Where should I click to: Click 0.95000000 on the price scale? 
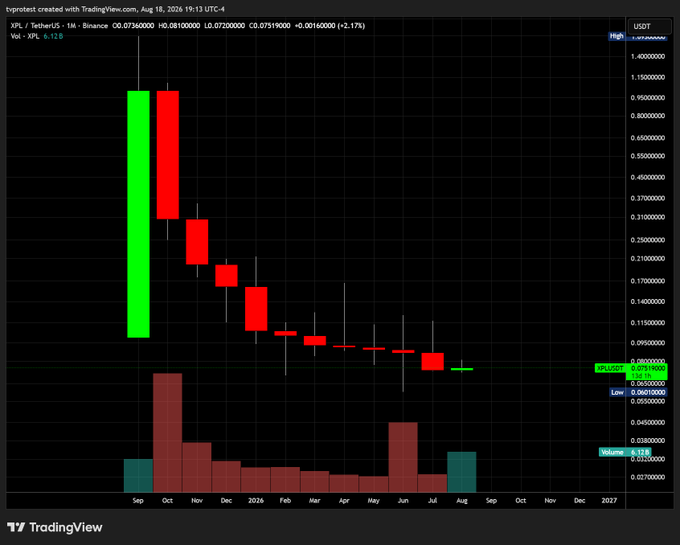coord(647,98)
